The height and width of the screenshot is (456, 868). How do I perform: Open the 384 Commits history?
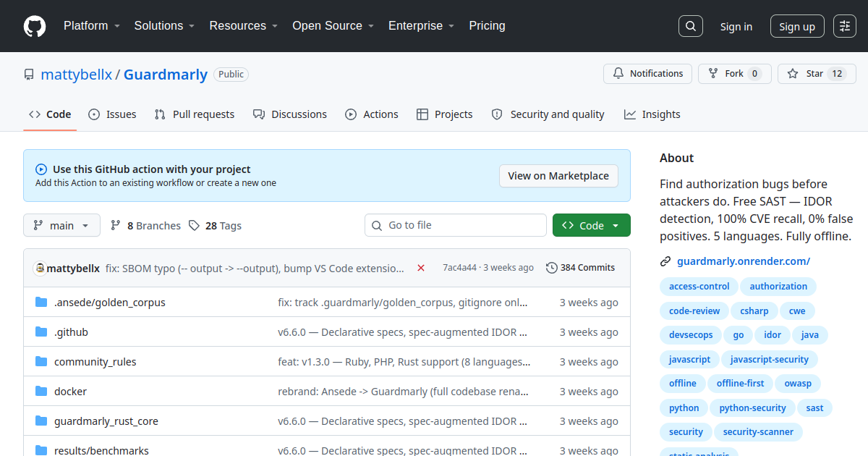(x=581, y=268)
